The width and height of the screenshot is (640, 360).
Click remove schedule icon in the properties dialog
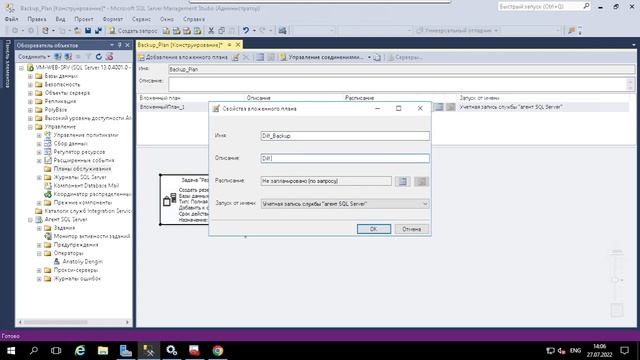[x=421, y=181]
